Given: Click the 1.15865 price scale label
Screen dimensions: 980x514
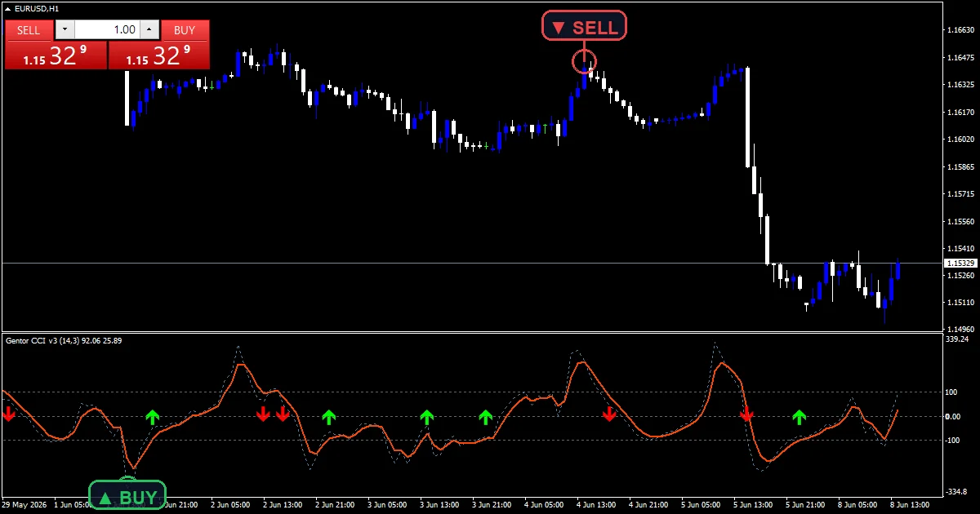Looking at the screenshot, I should [960, 167].
